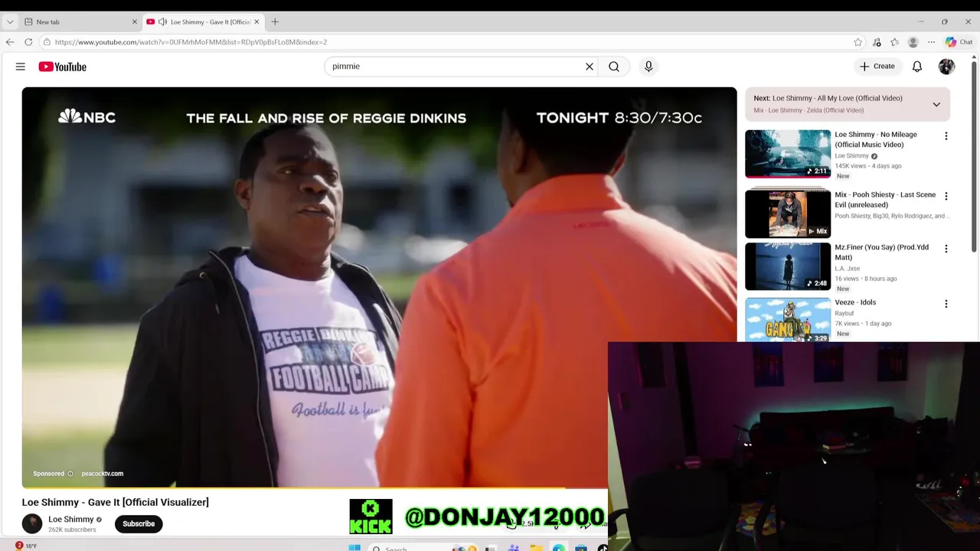Viewport: 980px width, 551px height.
Task: Click the magnifying glass search button
Action: point(614,67)
